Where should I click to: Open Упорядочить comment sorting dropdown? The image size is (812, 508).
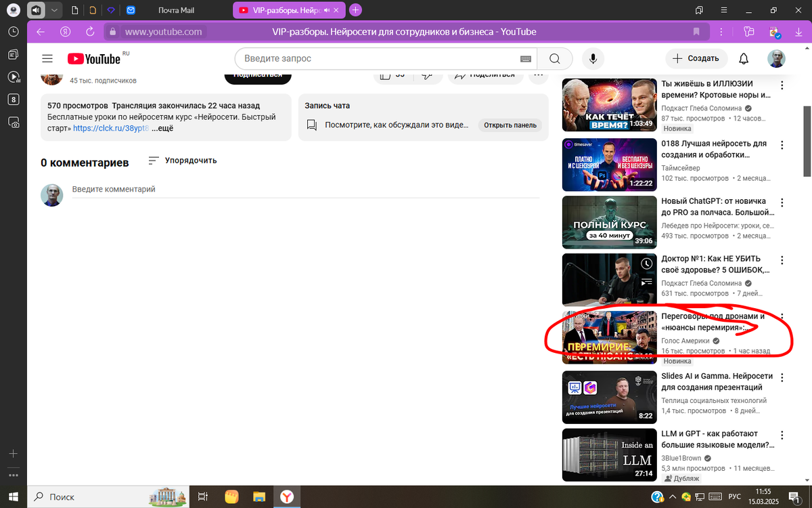(x=183, y=161)
